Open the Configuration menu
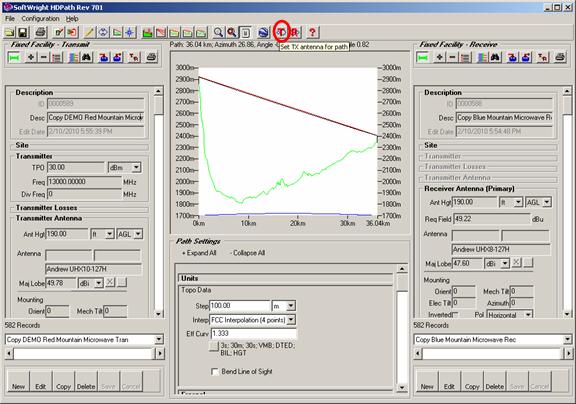576x404 pixels. click(x=40, y=18)
